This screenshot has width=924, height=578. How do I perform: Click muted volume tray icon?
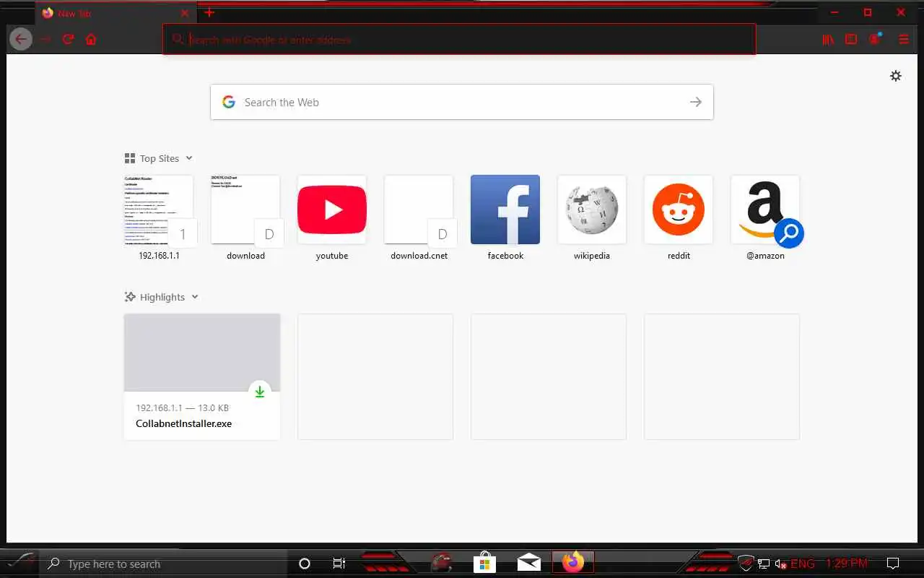(x=780, y=564)
